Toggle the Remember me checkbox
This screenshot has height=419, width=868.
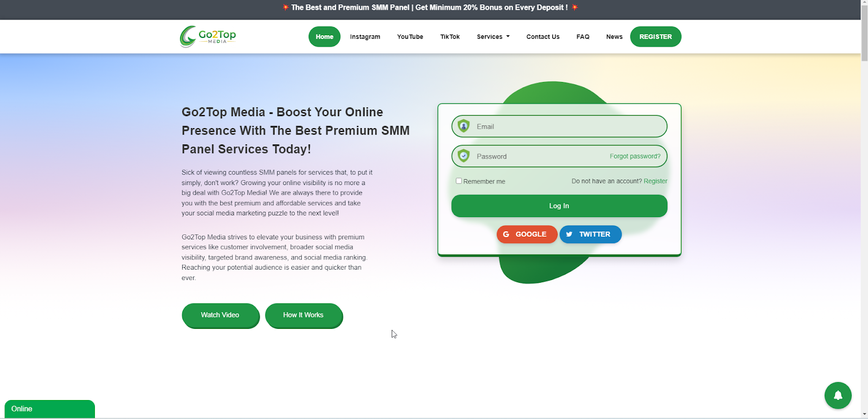pos(458,181)
